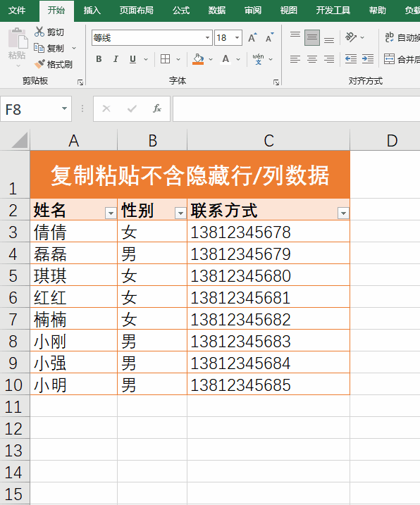The image size is (420, 505).
Task: Select the title cell 复制粘贴不含隐藏行/列数据
Action: click(x=190, y=175)
